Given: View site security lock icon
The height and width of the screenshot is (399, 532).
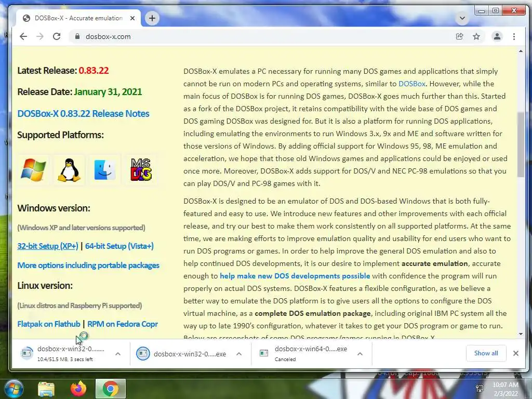Looking at the screenshot, I should coord(77,36).
